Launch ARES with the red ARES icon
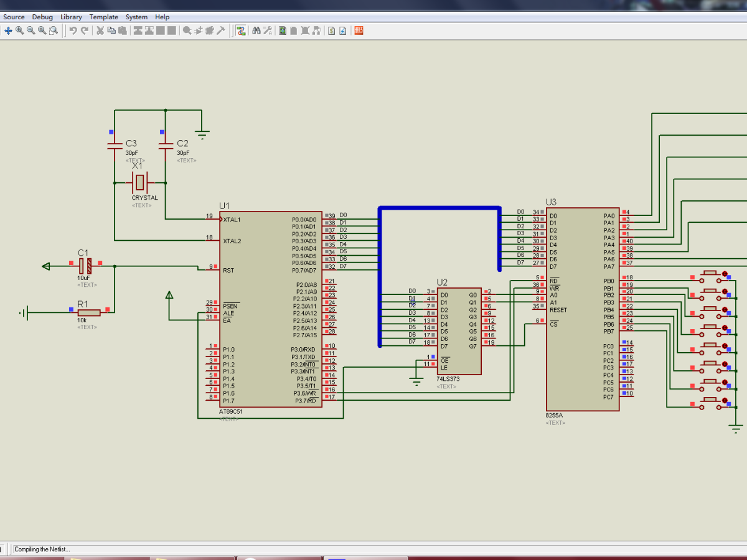The width and height of the screenshot is (747, 560). (x=359, y=30)
